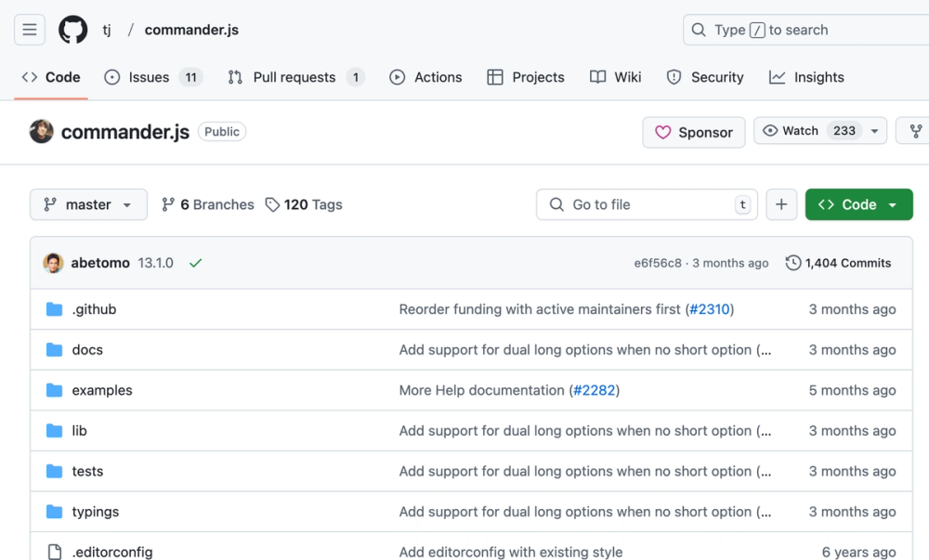Click the Sponsor button
Image resolution: width=929 pixels, height=560 pixels.
point(694,132)
